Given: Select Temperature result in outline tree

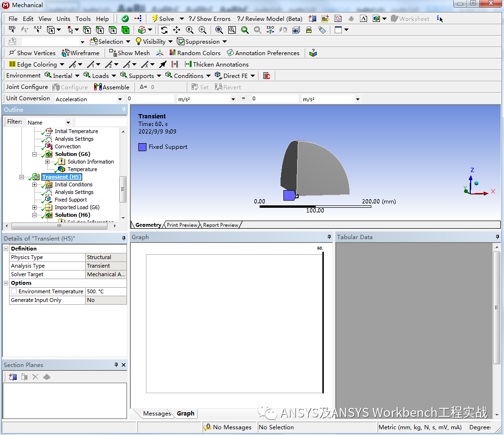Looking at the screenshot, I should pos(82,169).
